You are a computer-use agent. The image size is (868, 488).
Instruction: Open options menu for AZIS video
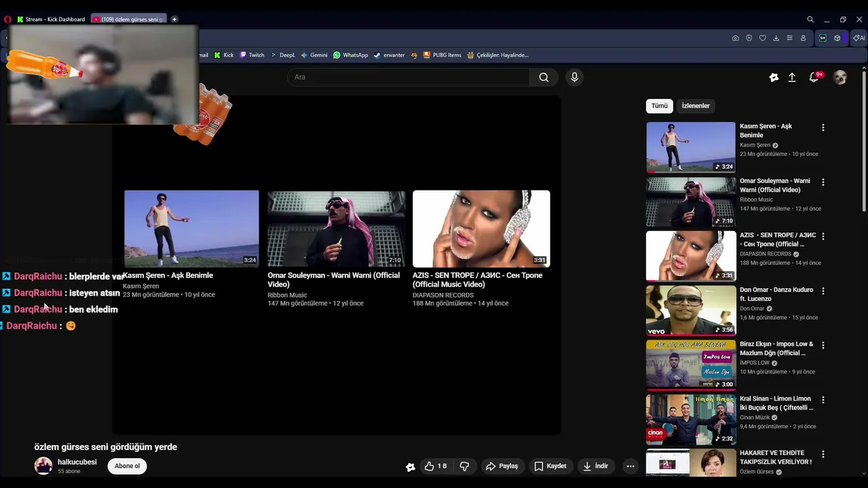tap(823, 237)
